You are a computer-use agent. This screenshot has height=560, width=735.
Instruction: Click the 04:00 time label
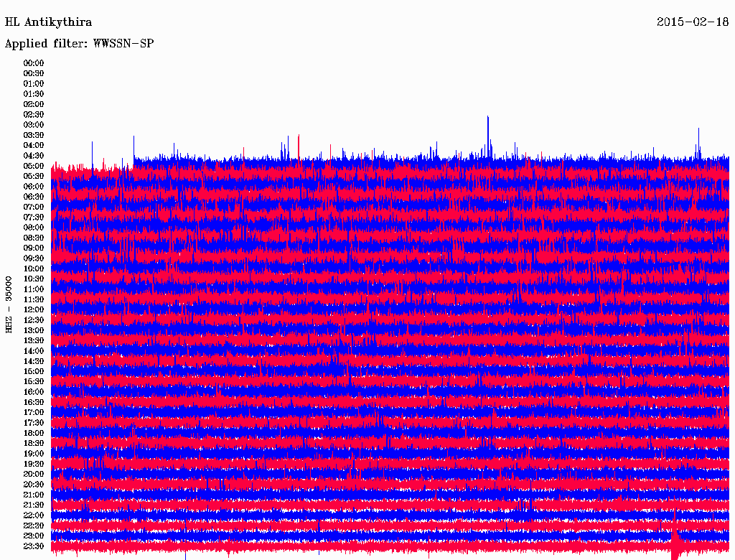pos(34,146)
